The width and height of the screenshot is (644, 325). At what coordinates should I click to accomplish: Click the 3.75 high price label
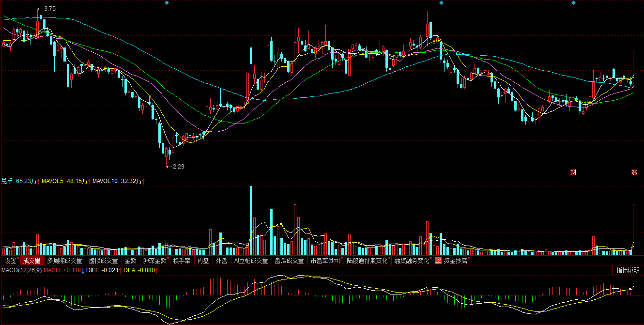click(49, 9)
